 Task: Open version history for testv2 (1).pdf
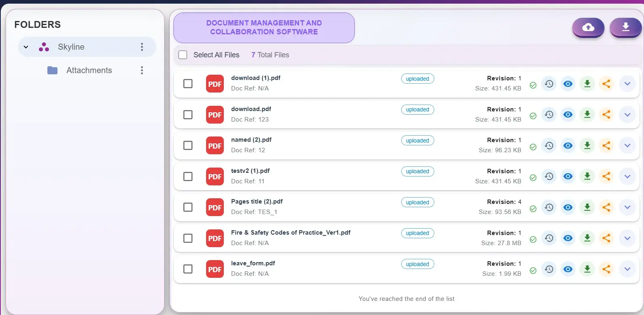549,176
